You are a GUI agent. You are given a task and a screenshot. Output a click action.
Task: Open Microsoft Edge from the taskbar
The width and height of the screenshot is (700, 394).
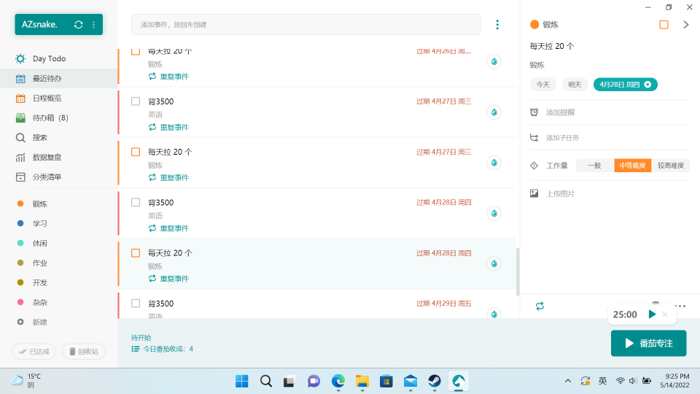pyautogui.click(x=338, y=381)
